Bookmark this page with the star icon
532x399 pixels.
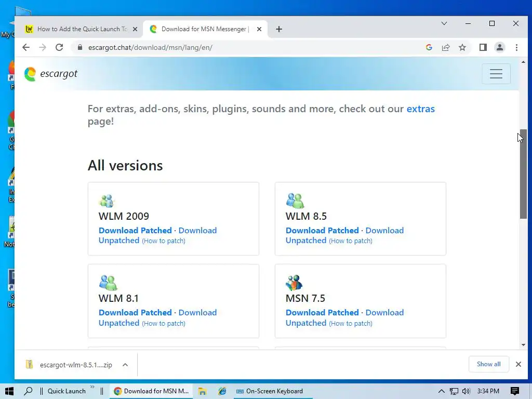(x=462, y=47)
